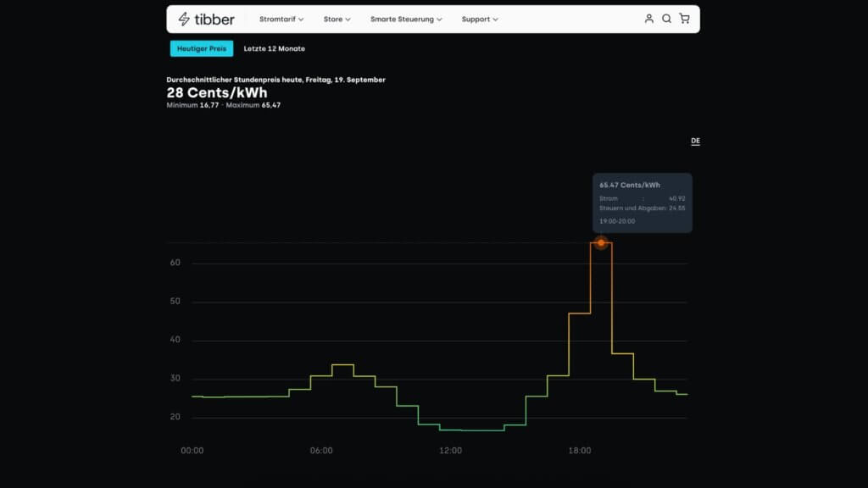The image size is (868, 488).
Task: Open the user account icon
Action: 649,19
